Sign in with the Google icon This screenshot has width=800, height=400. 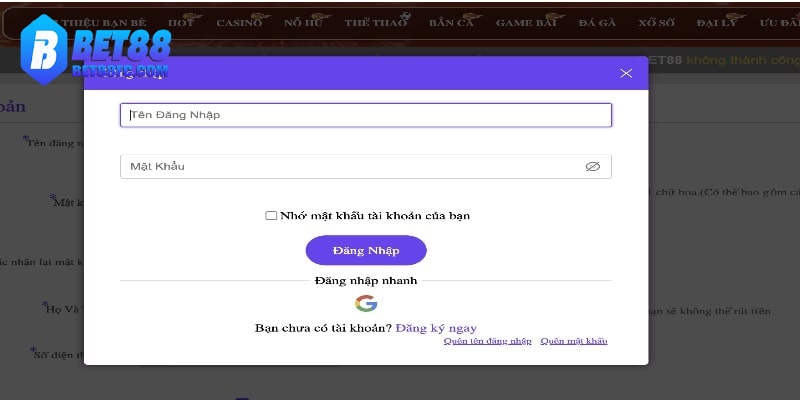click(366, 304)
